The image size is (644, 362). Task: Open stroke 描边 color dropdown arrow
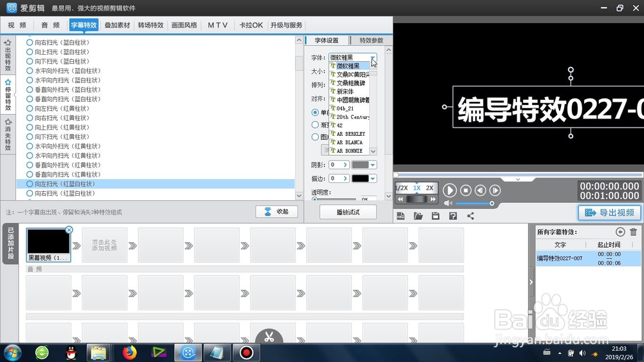coord(372,178)
